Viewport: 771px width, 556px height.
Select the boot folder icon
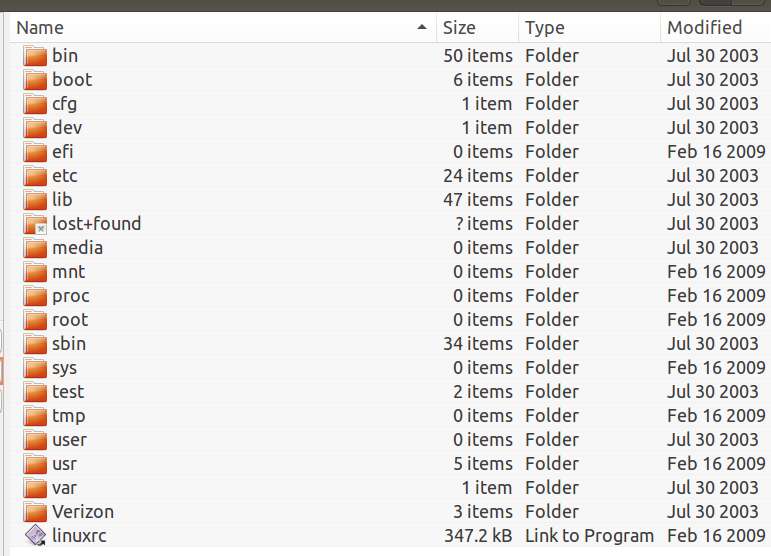(x=35, y=80)
